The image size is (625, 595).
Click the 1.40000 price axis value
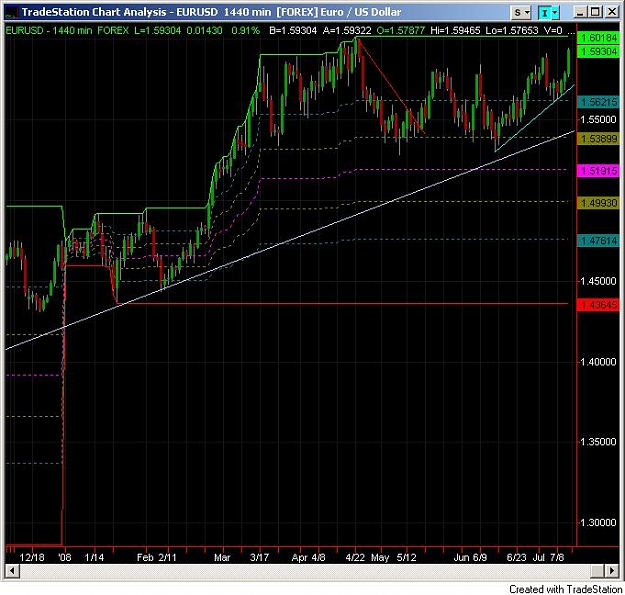(x=598, y=362)
